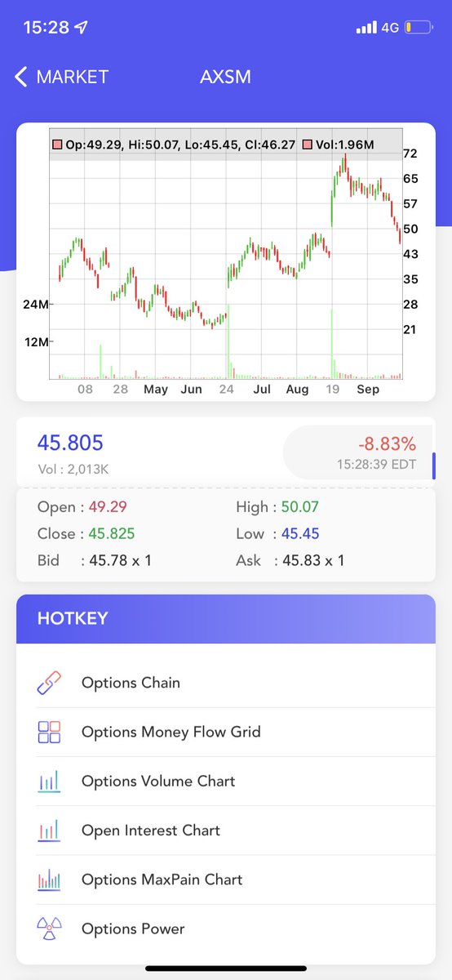Open Options Volume Chart

(x=226, y=782)
